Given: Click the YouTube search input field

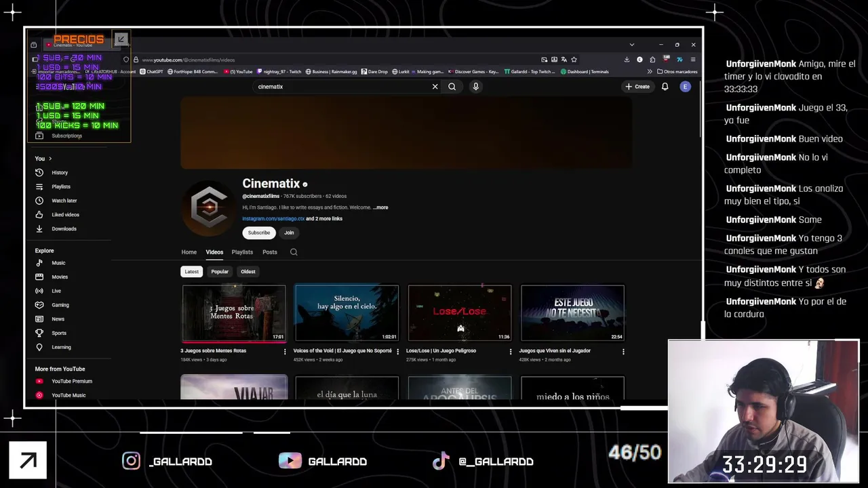Looking at the screenshot, I should pyautogui.click(x=342, y=87).
